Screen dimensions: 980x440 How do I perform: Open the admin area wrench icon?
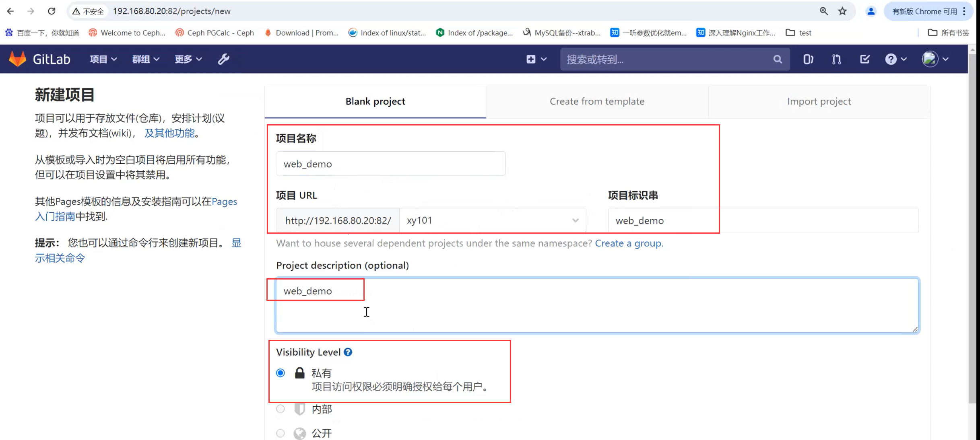pyautogui.click(x=224, y=59)
